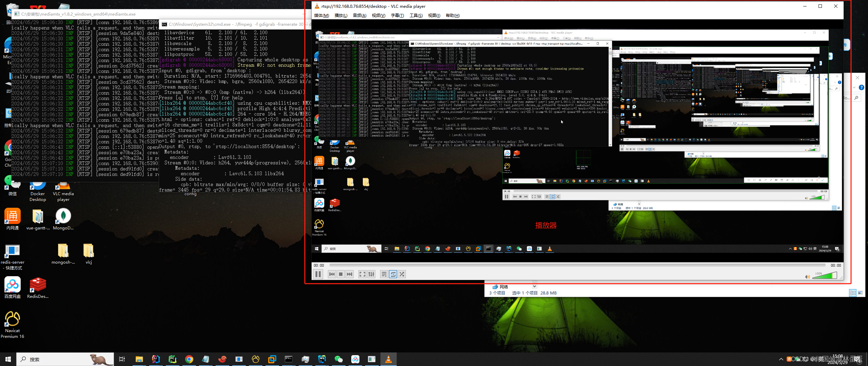Expand the chevron beside 网络 folder
The image size is (868, 366).
click(535, 286)
